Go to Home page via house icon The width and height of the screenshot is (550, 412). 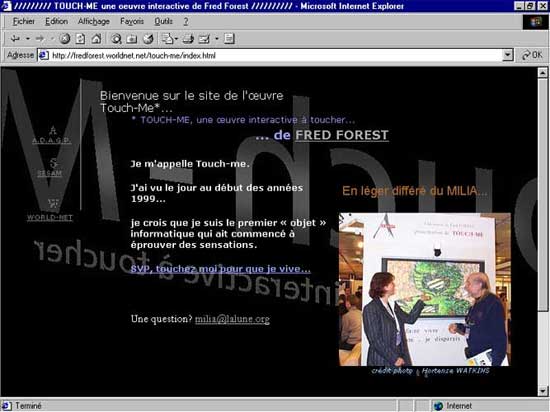click(96, 39)
